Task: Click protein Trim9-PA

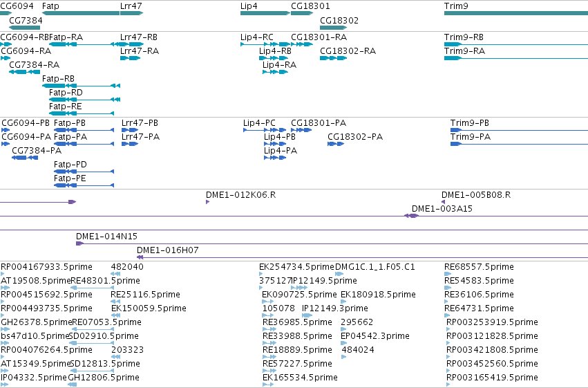Action: pos(471,137)
